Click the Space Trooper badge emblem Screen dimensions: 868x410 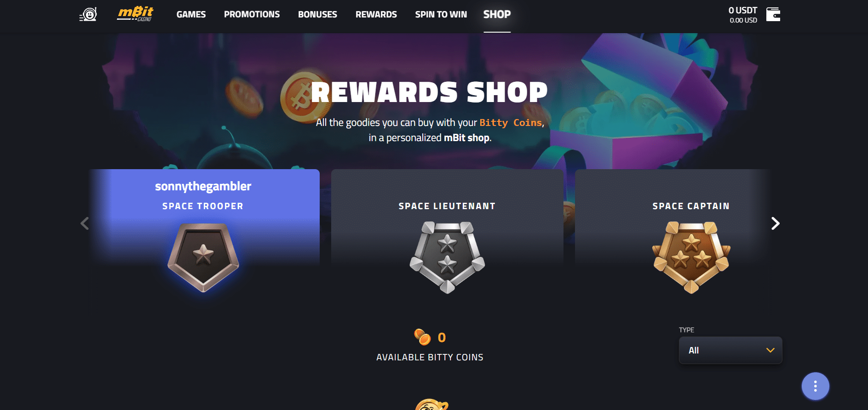203,257
